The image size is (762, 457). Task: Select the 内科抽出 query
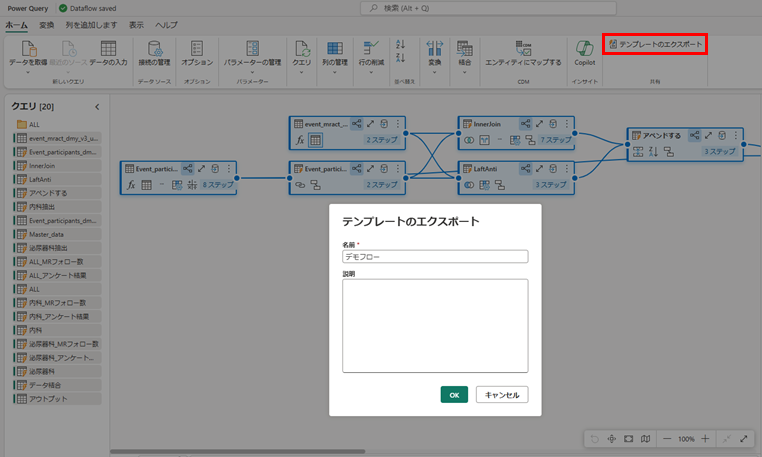[57, 207]
